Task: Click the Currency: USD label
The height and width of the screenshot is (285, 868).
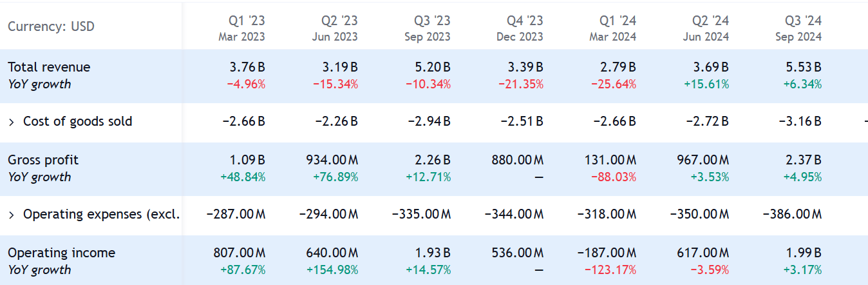Action: [x=51, y=27]
